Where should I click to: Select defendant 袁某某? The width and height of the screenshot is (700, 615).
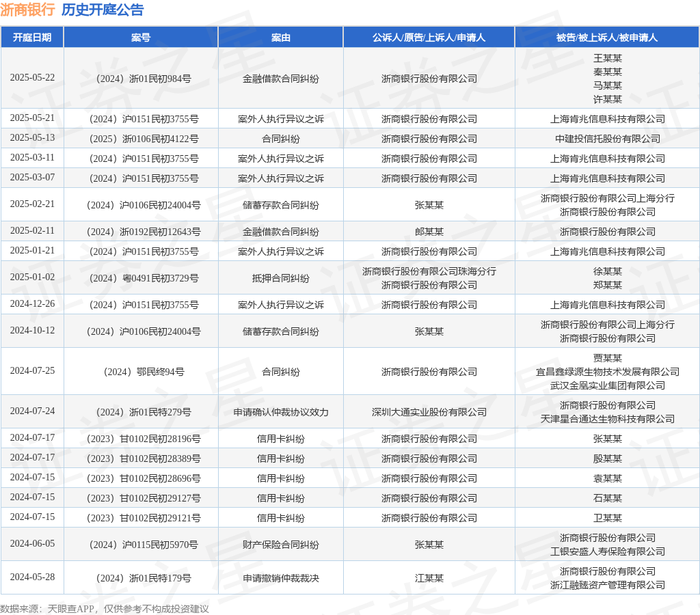coord(607,478)
